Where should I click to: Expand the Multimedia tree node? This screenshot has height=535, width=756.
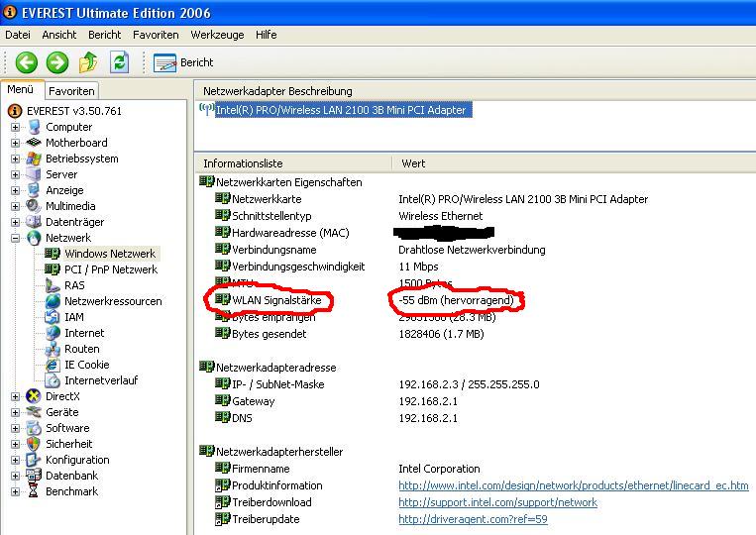(16, 207)
